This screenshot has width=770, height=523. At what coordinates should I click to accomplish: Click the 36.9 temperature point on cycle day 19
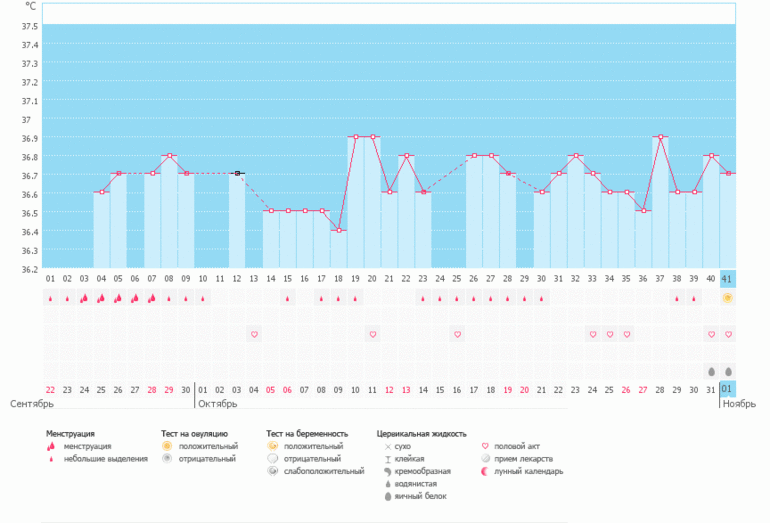[355, 137]
